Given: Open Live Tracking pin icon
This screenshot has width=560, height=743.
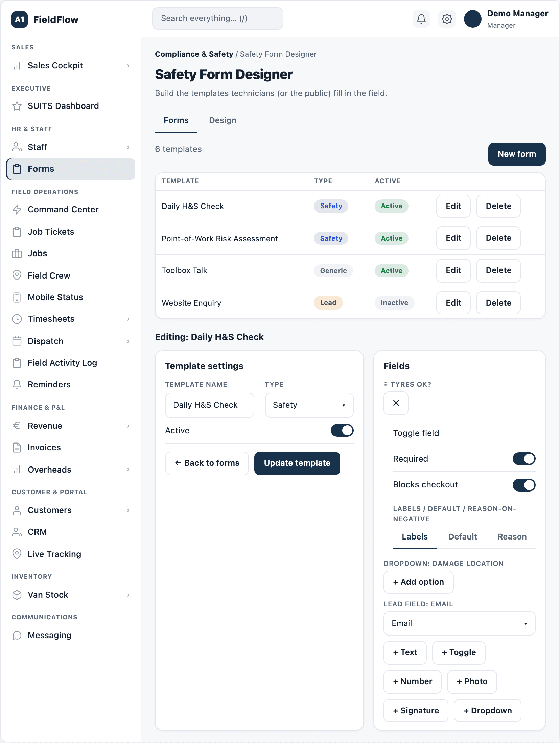Looking at the screenshot, I should (17, 554).
